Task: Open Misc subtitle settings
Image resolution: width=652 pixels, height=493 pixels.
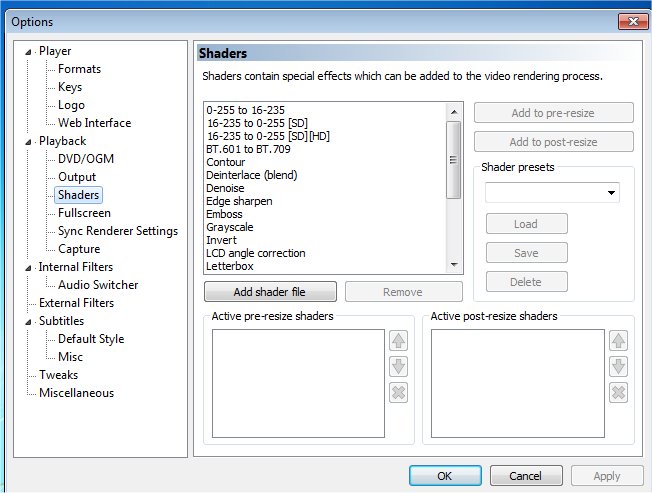Action: 70,357
